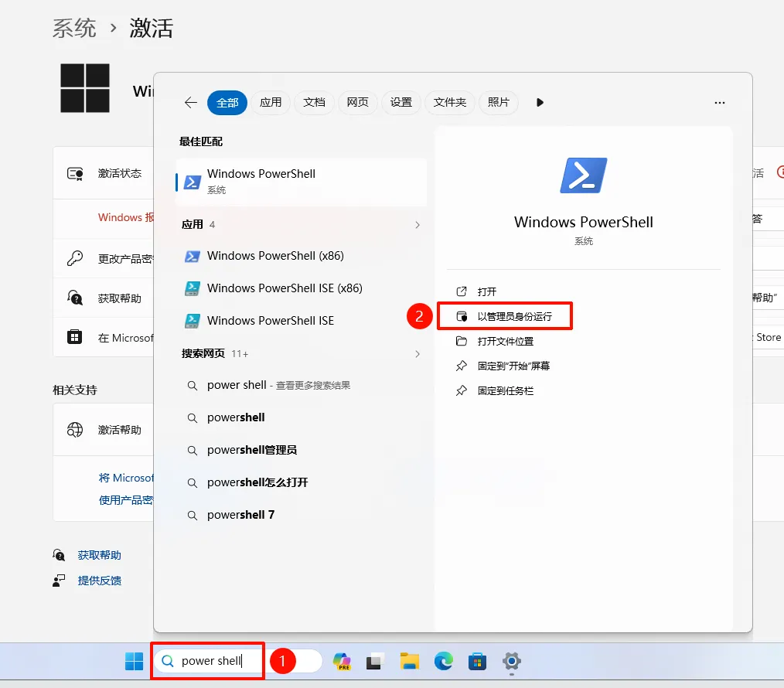
Task: Click the back arrow in search panel
Action: [190, 103]
